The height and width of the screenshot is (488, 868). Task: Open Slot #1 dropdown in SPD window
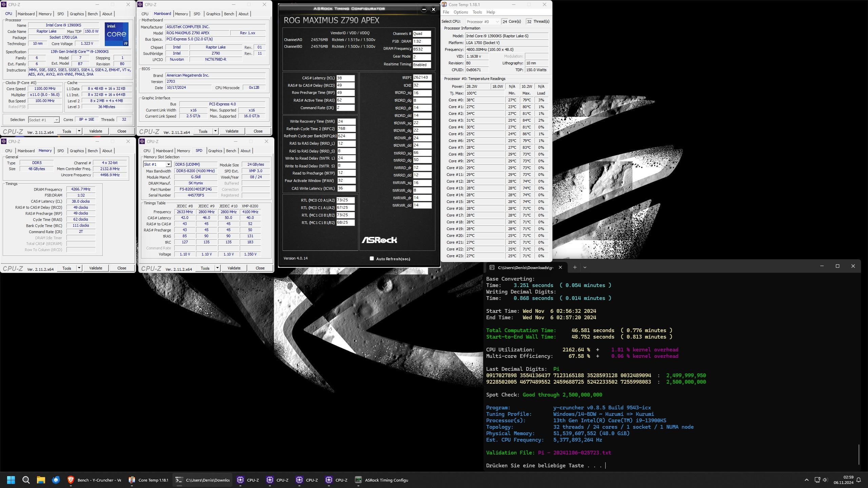tap(157, 164)
